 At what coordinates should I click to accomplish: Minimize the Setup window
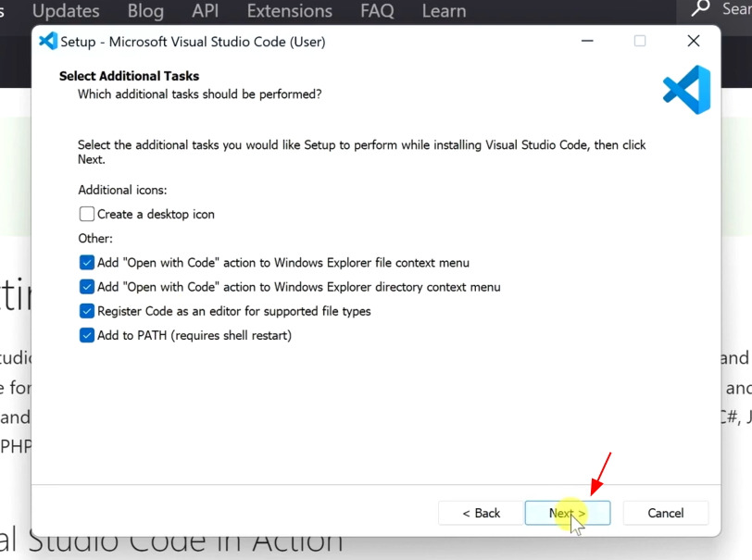pyautogui.click(x=587, y=42)
